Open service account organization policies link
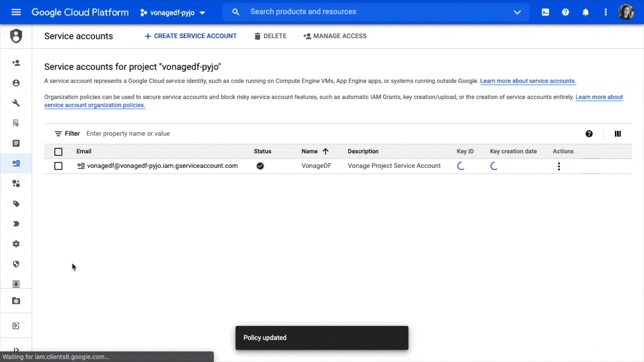This screenshot has width=644, height=362. click(95, 105)
